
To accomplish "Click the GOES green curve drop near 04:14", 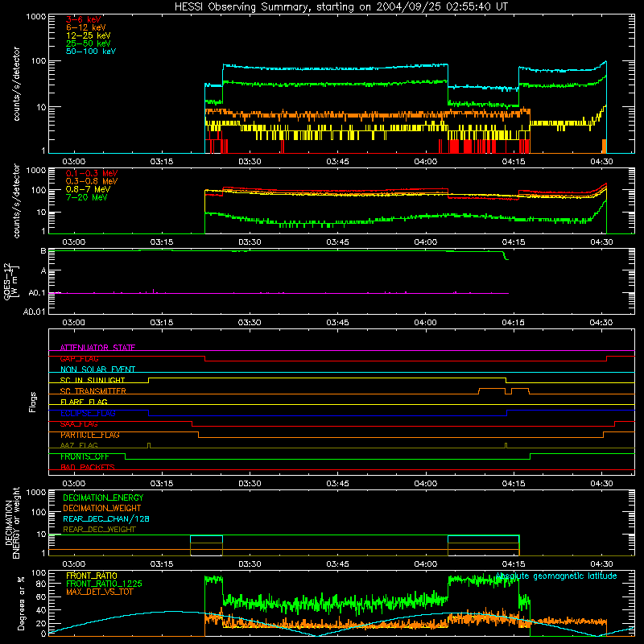I will [x=506, y=255].
